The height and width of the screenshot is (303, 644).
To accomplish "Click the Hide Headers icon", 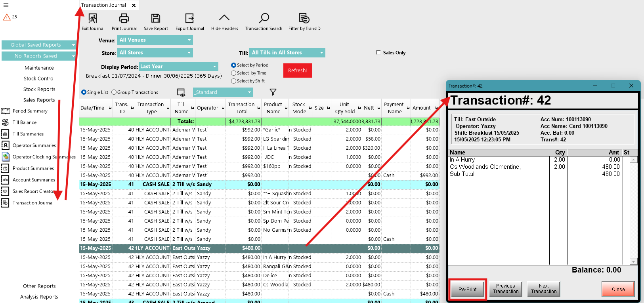I will pyautogui.click(x=224, y=19).
